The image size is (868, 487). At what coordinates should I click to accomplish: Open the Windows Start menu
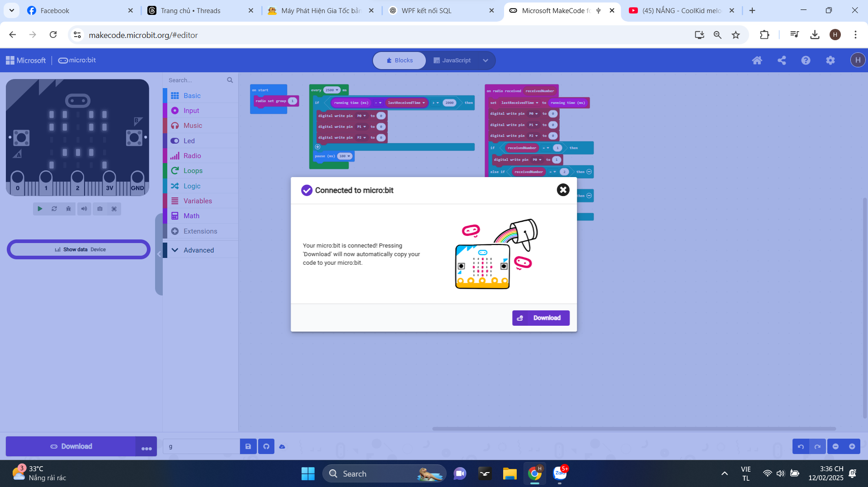(x=308, y=473)
